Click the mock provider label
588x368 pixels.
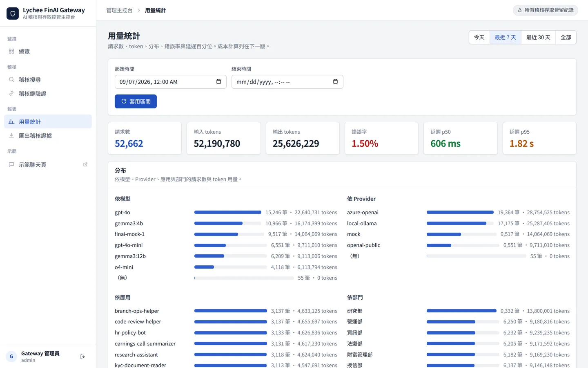coord(354,234)
